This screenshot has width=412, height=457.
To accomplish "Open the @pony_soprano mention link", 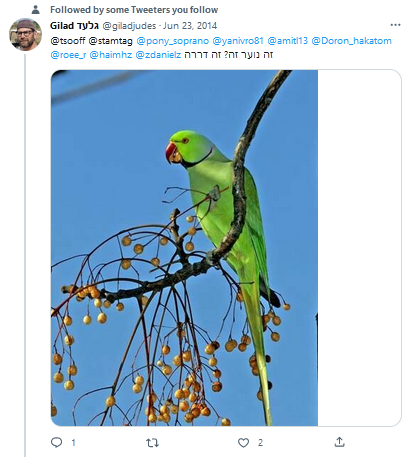I will pyautogui.click(x=172, y=41).
